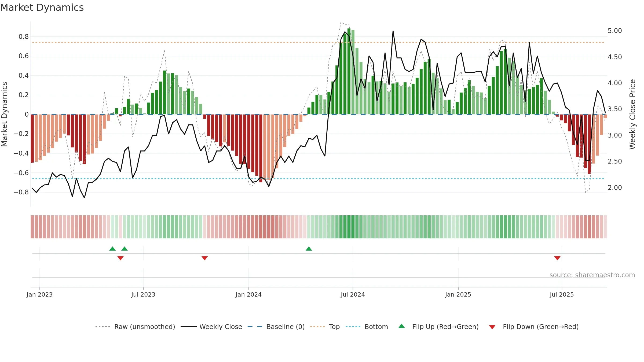Click the Jan 2024 axis label
This screenshot has width=644, height=362.
(249, 294)
